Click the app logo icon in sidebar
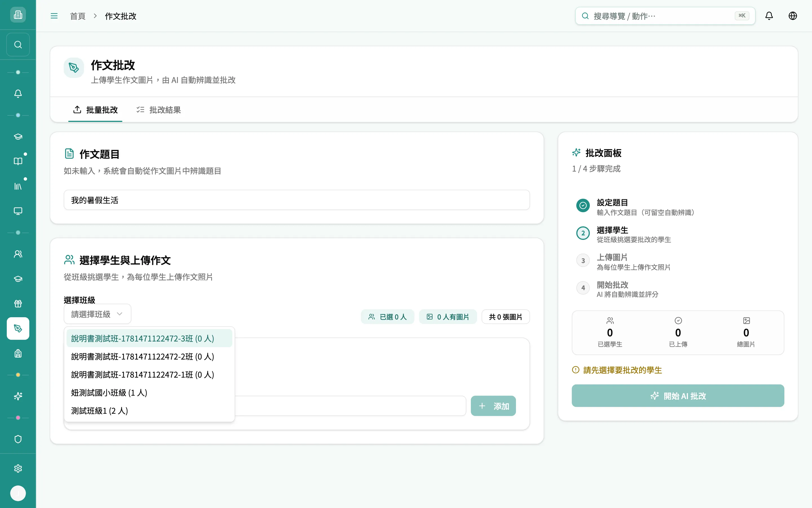This screenshot has width=812, height=508. click(18, 15)
